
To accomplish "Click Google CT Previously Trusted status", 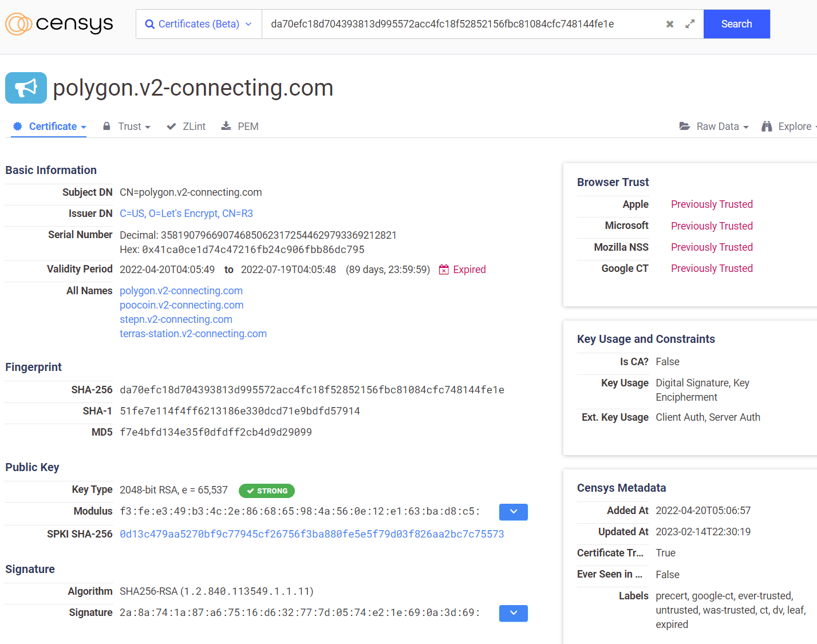I will tap(712, 268).
